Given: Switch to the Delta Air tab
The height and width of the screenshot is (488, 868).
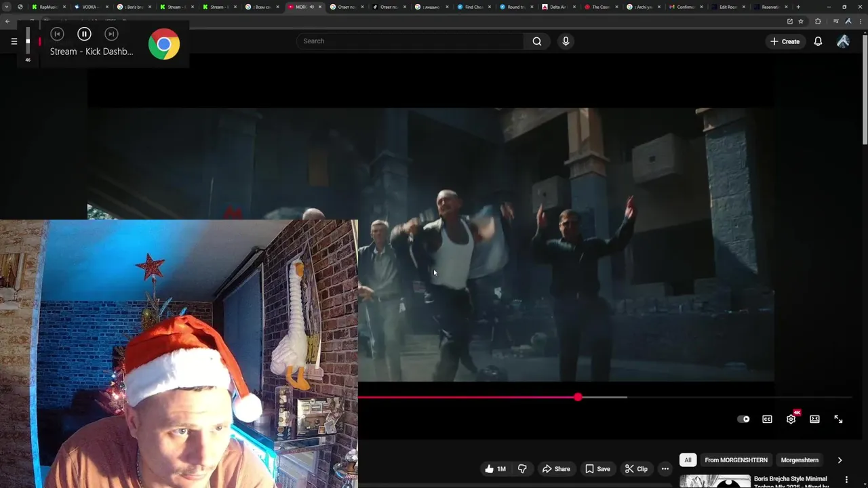Looking at the screenshot, I should click(559, 7).
